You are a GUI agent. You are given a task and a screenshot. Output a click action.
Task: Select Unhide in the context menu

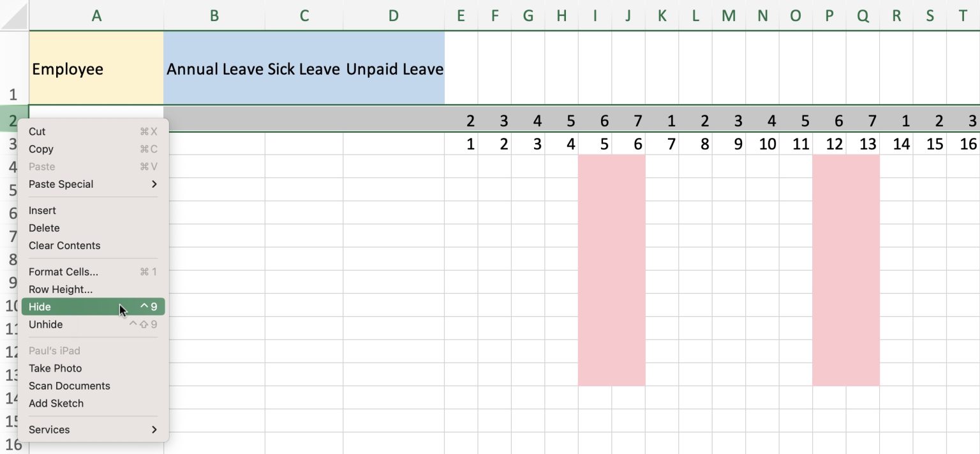click(45, 324)
